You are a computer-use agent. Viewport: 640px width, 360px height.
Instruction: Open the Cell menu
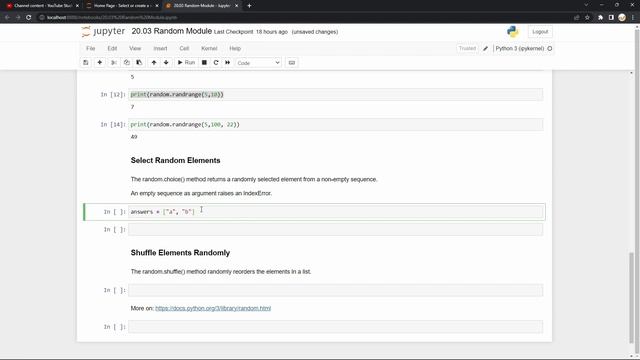click(184, 48)
